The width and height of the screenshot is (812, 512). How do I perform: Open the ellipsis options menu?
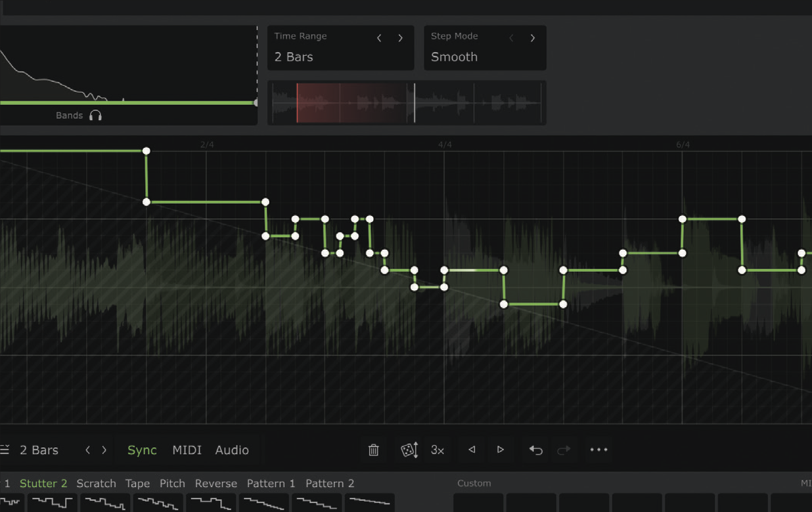(x=598, y=449)
